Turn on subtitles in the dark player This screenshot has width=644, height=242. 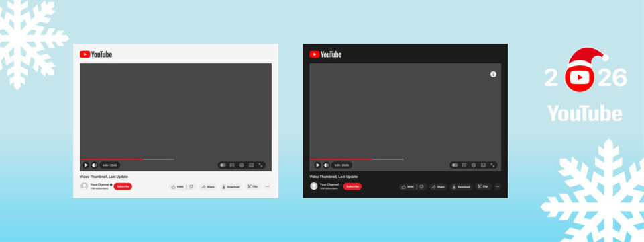(x=464, y=165)
